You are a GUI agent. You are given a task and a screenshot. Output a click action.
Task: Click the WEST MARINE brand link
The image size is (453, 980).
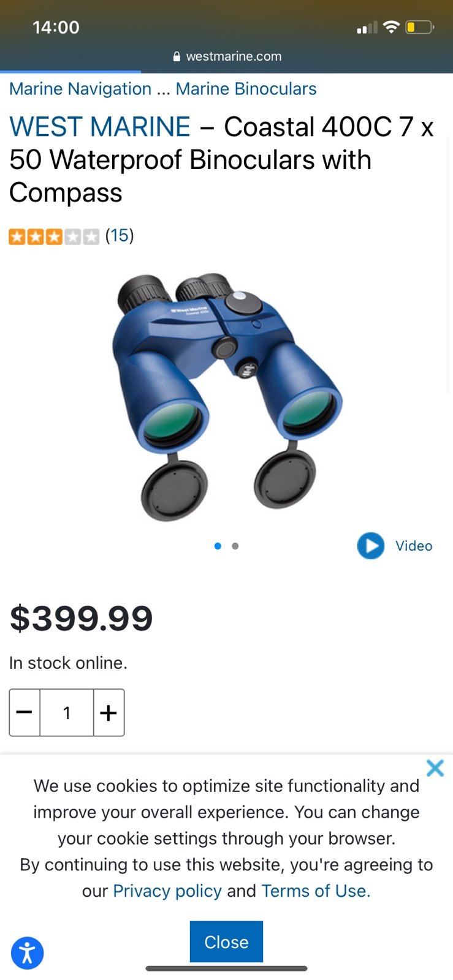tap(100, 127)
